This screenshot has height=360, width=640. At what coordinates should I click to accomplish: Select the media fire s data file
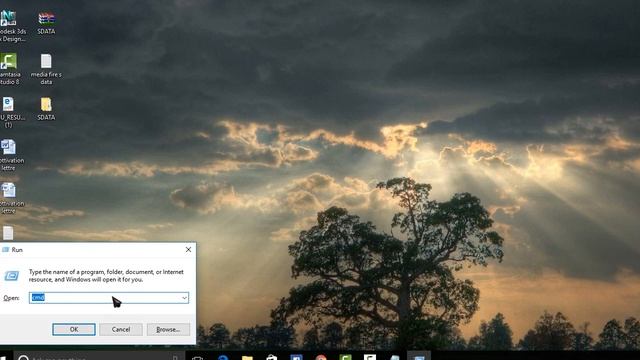click(46, 69)
